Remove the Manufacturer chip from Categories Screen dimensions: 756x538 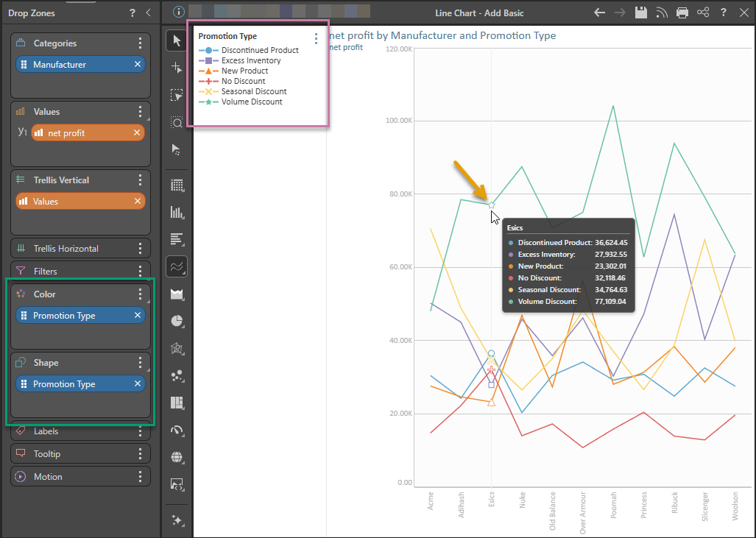point(138,64)
